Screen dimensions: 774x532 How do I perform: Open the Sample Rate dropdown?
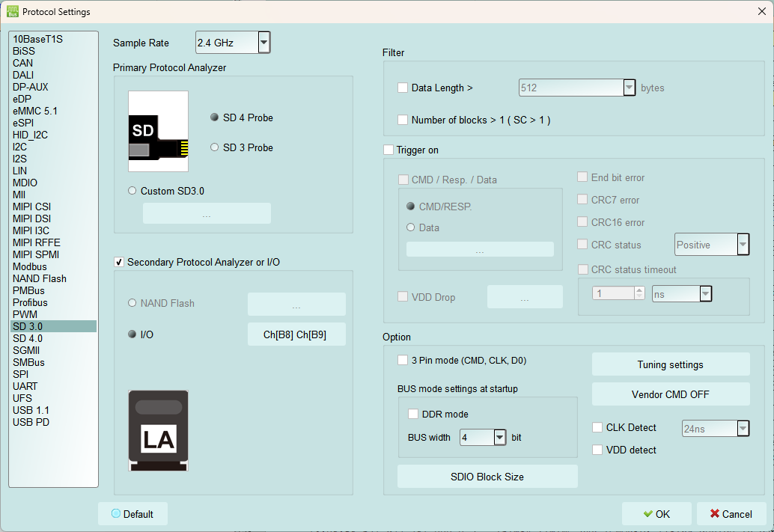pos(264,43)
